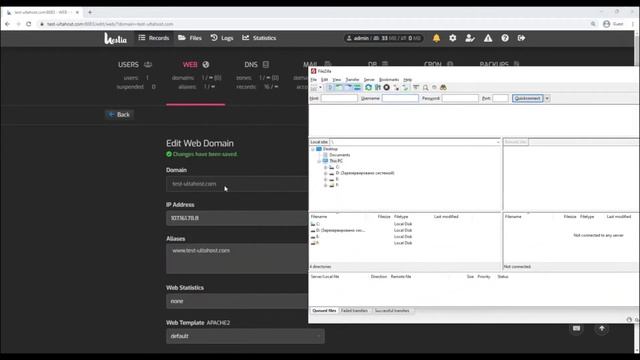Open Site Manager dropdown arrow in FileZilla

pyautogui.click(x=320, y=87)
